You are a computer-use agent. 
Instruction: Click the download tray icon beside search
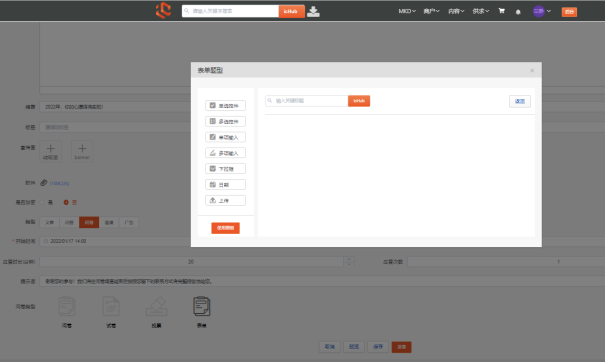pyautogui.click(x=313, y=11)
